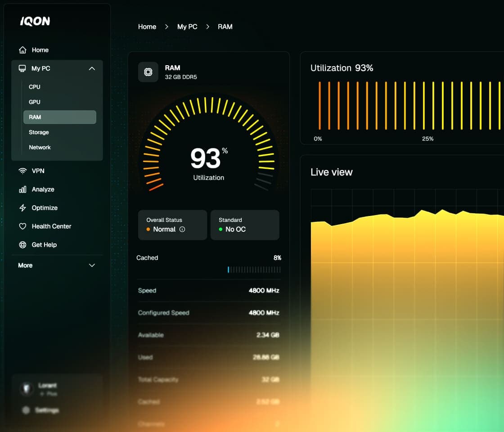Select CPU in the My PC submenu

point(35,87)
